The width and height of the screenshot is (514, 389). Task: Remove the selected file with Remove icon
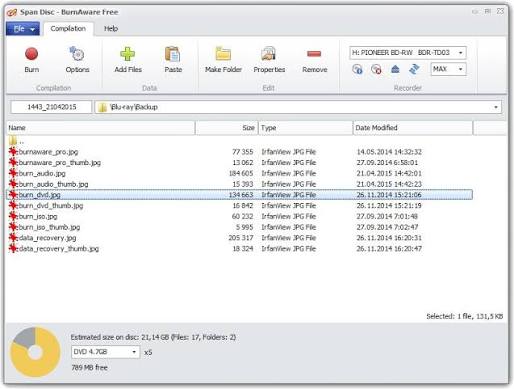tap(314, 54)
